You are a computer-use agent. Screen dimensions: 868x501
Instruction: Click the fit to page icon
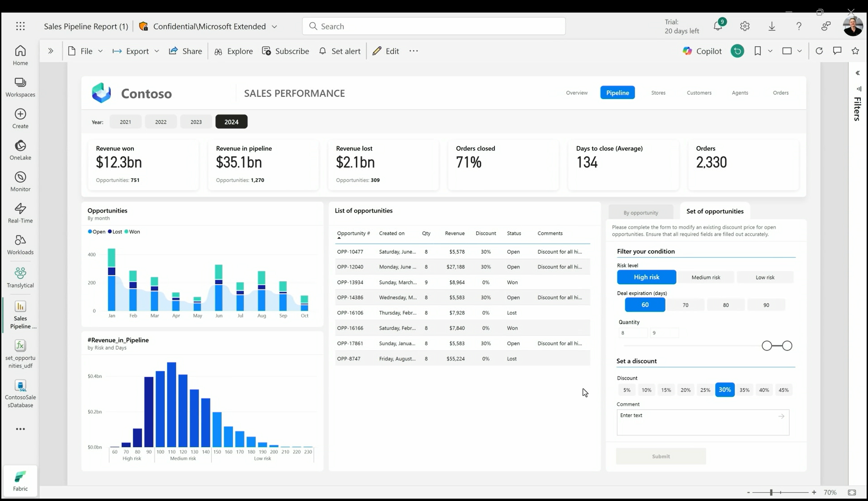(852, 493)
